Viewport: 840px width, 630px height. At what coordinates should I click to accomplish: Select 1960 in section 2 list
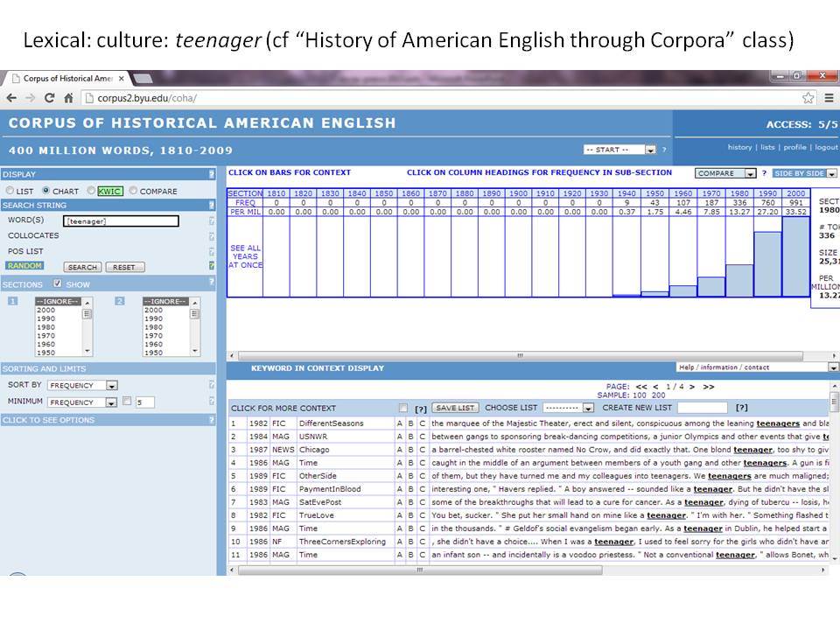[x=154, y=345]
